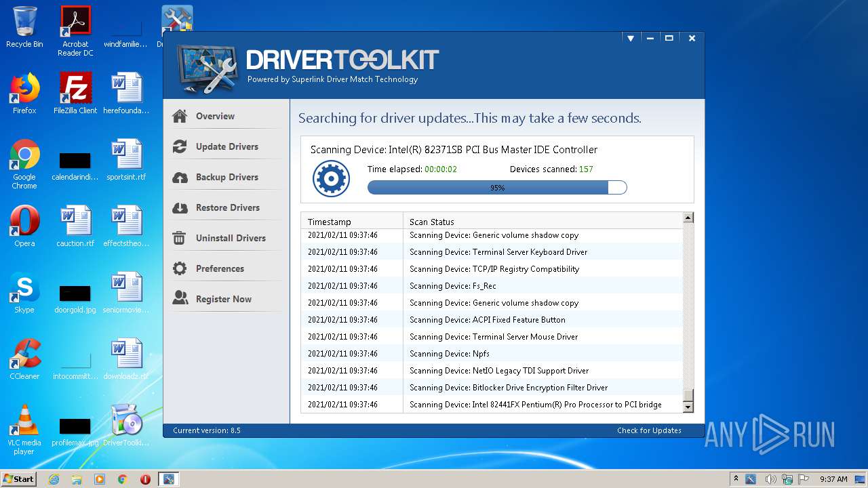Screen dimensions: 868x488
Task: Open the effectstheo document on desktop
Action: [x=126, y=226]
